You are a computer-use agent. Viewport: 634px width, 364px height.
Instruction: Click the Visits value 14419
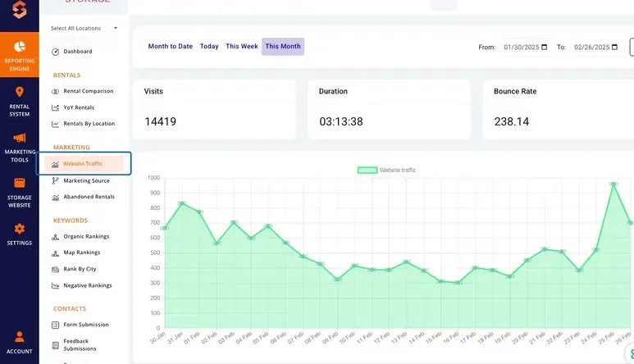click(160, 121)
